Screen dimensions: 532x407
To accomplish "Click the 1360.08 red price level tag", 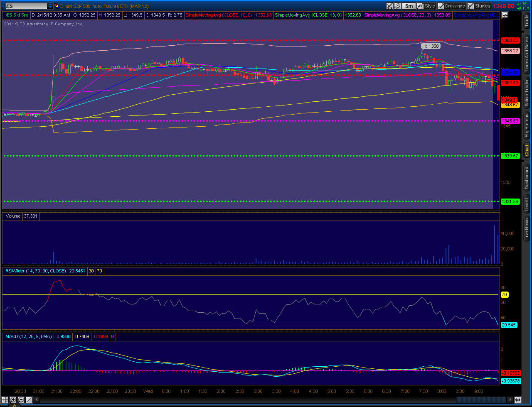I will point(510,41).
